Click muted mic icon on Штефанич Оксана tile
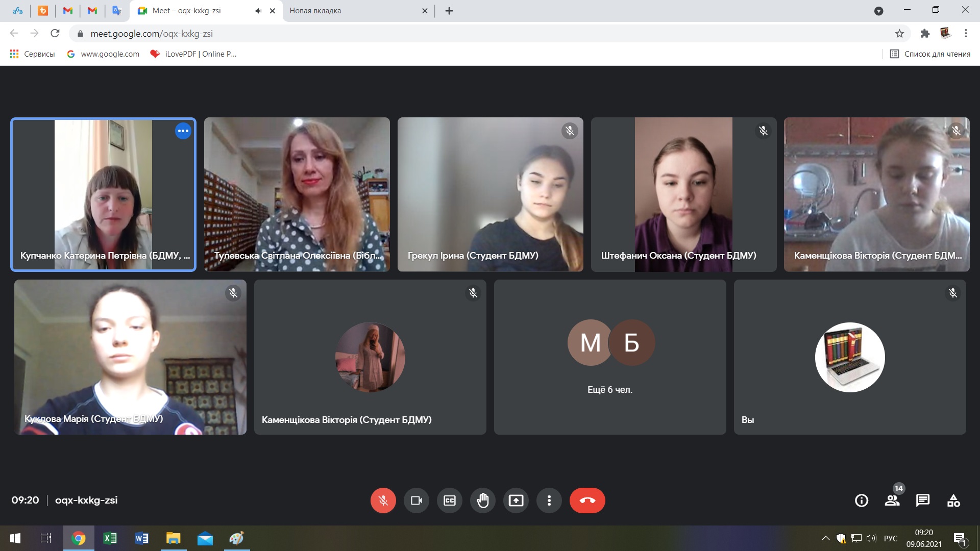 (763, 131)
